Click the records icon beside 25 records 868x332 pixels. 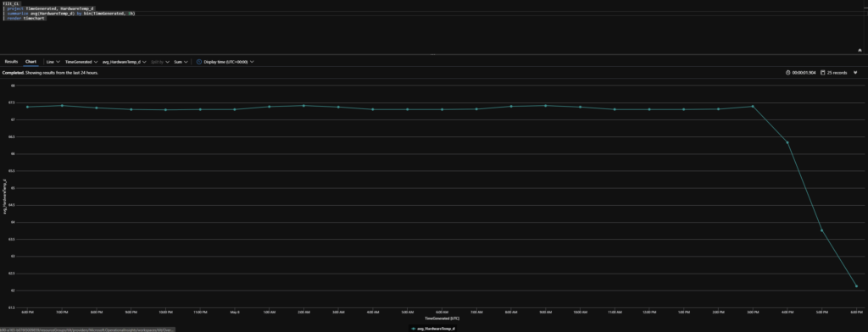[823, 73]
